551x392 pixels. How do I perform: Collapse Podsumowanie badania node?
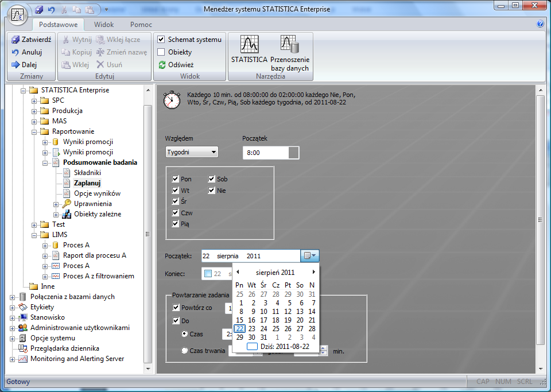[x=45, y=163]
